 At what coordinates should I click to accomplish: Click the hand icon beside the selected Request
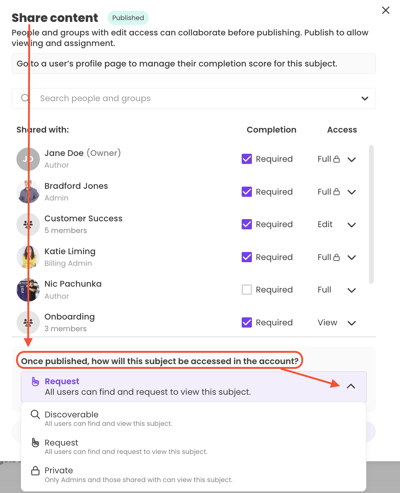pos(35,381)
